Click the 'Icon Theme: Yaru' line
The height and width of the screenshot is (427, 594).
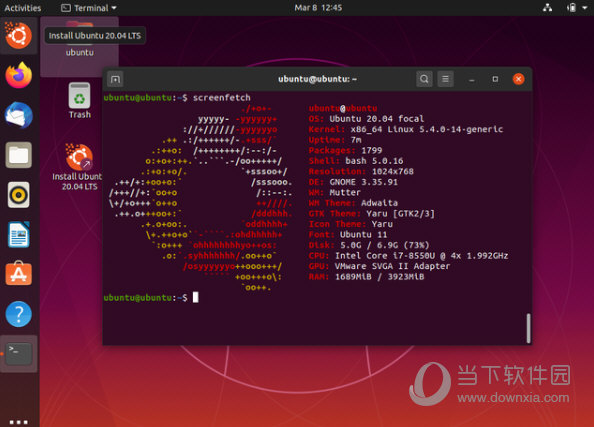coord(350,224)
